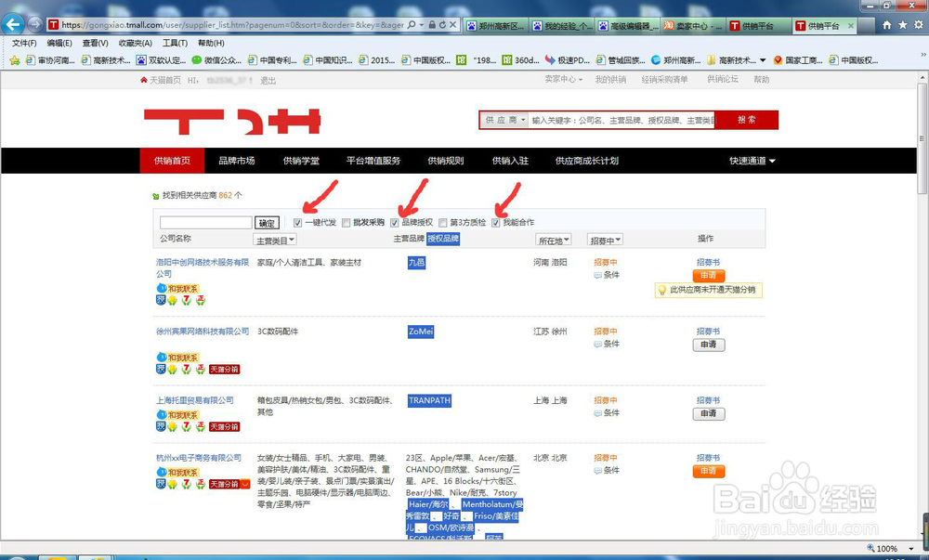Click the add-to-favorites-bar star icon
The height and width of the screenshot is (560, 929).
15,60
